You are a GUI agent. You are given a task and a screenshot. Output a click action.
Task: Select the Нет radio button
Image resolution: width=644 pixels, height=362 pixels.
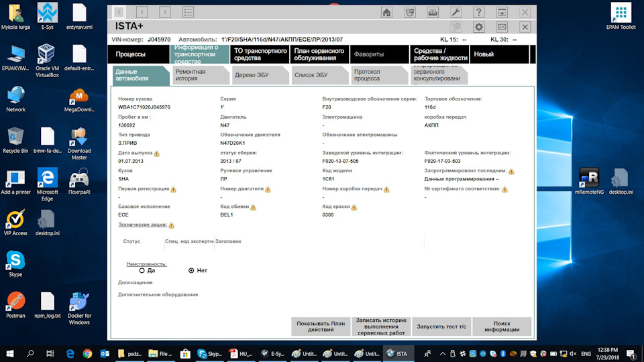[x=191, y=270]
